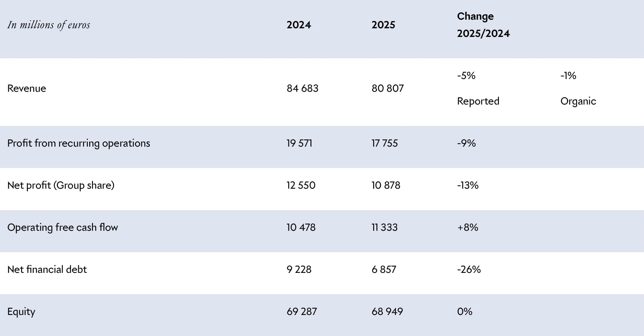Click the "Net profit (Group share)" label
This screenshot has width=644, height=336.
point(61,185)
